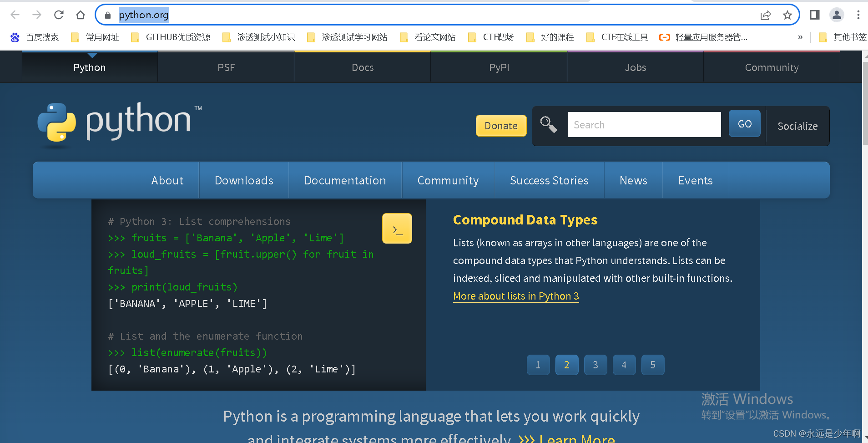Open the About menu
The height and width of the screenshot is (443, 868).
[x=167, y=180]
